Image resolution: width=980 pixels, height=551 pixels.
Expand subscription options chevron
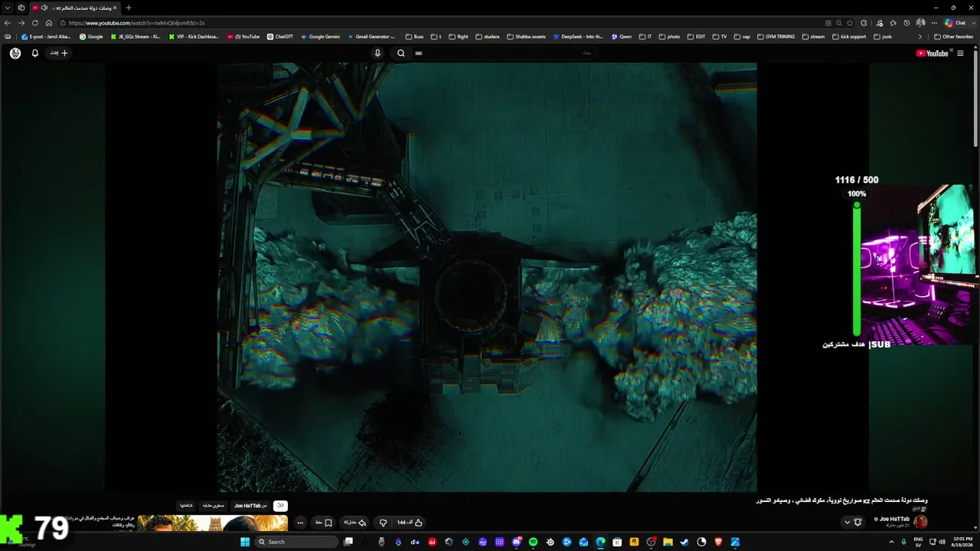point(847,522)
